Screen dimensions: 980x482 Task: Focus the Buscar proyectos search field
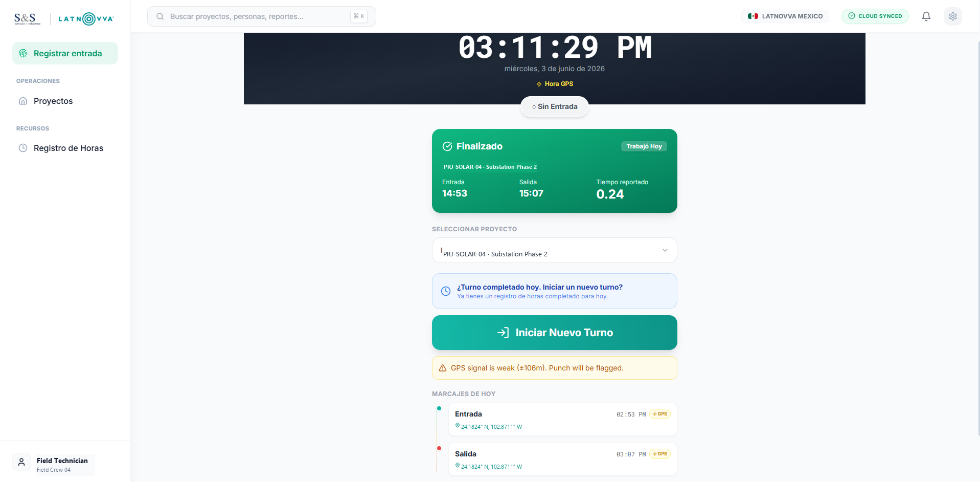pos(262,16)
